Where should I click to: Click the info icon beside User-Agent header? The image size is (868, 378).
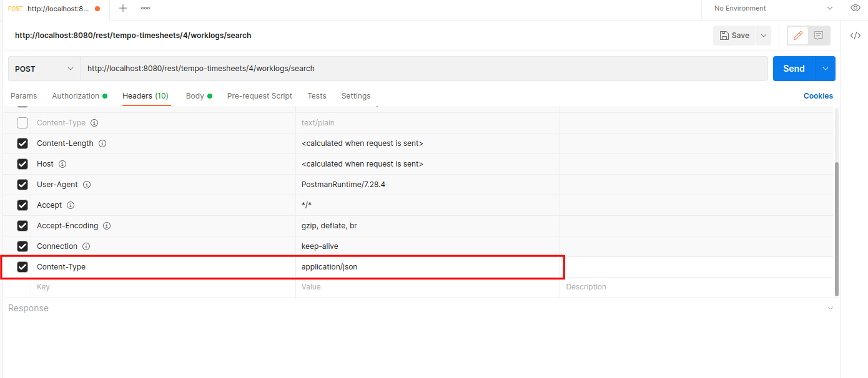[87, 184]
